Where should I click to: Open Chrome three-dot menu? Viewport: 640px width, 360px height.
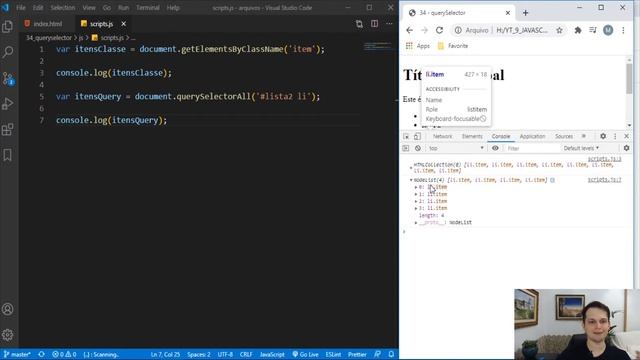point(623,30)
